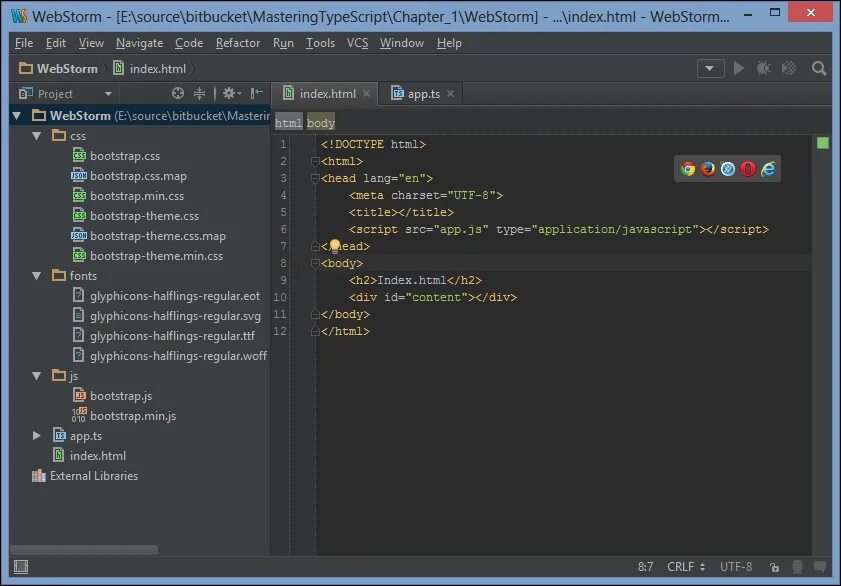
Task: Open the File menu
Action: tap(24, 43)
